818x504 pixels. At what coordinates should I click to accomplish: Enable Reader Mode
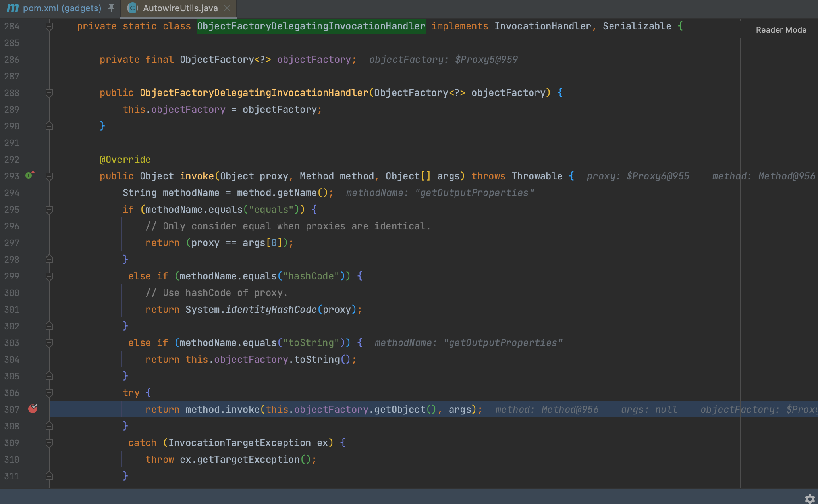pyautogui.click(x=781, y=30)
